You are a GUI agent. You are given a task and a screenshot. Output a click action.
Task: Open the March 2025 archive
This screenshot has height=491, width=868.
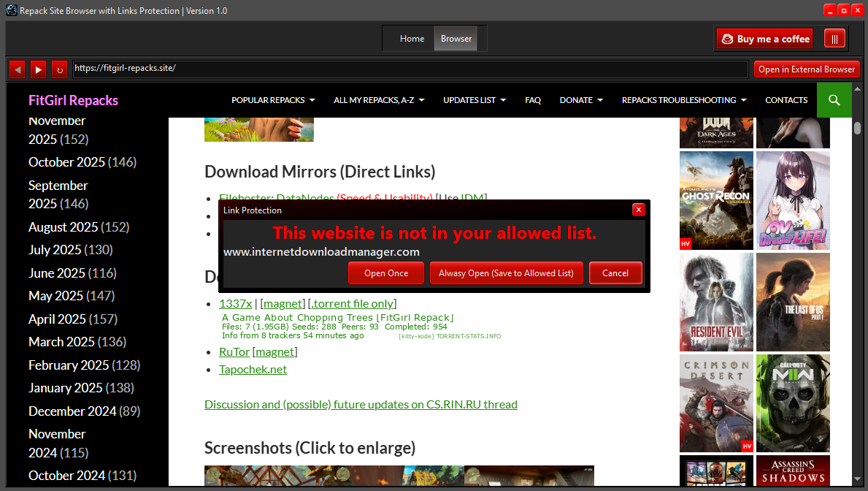[61, 342]
